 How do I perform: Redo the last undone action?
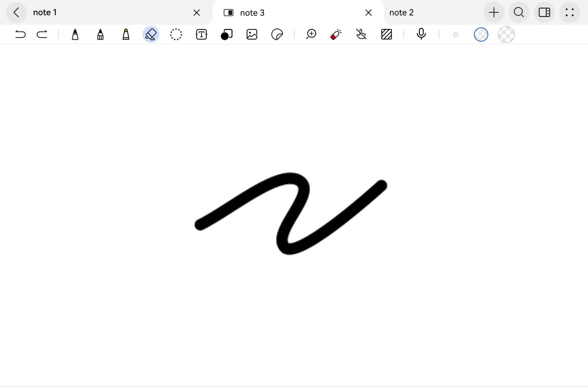pos(42,35)
